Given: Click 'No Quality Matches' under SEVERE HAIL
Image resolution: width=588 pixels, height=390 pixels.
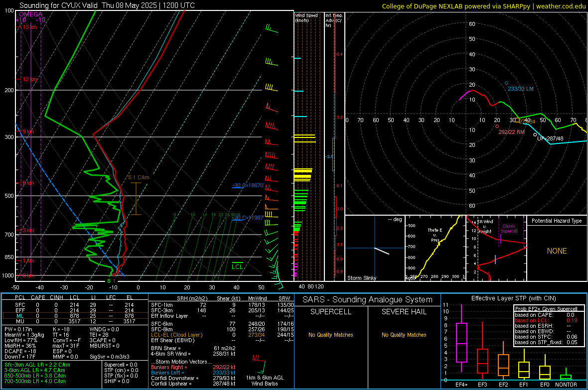Looking at the screenshot, I should tap(404, 335).
